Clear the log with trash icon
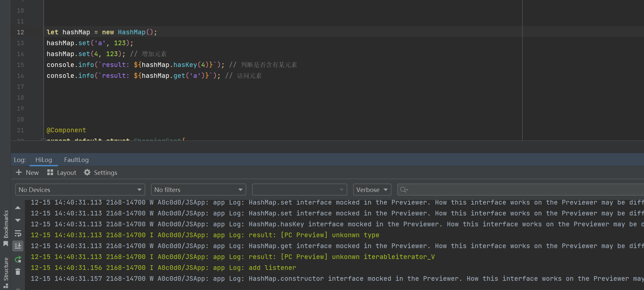The height and width of the screenshot is (290, 644). (x=18, y=272)
